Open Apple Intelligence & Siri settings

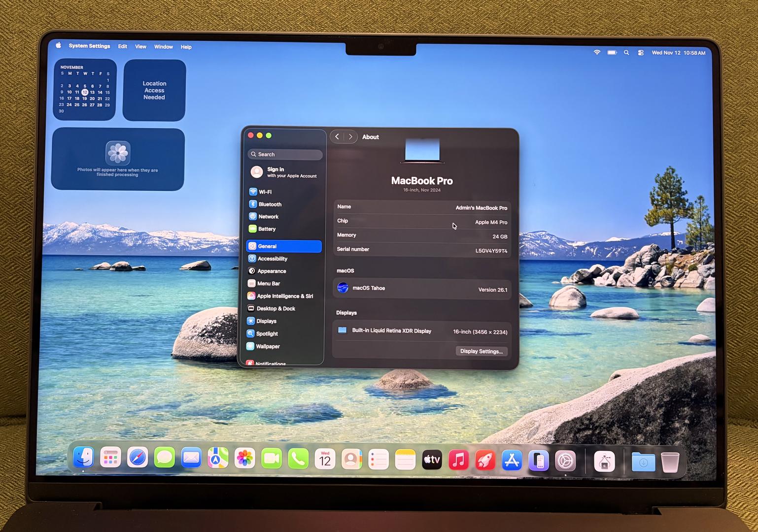coord(284,296)
